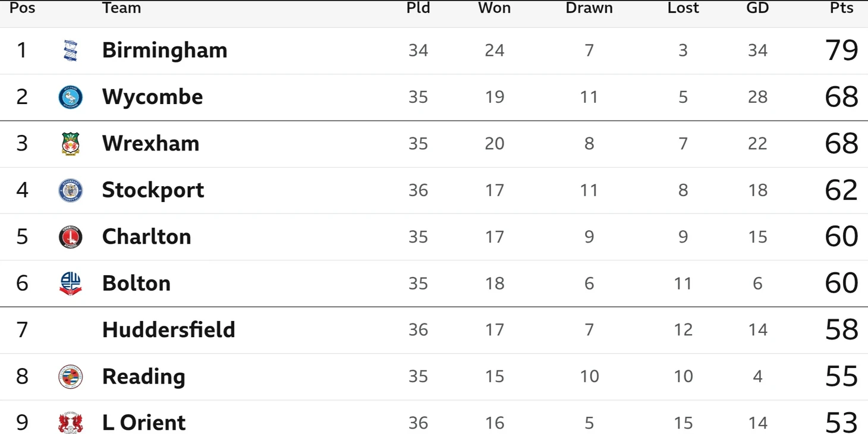This screenshot has width=868, height=434.
Task: Open the L Orient team link
Action: point(144,423)
